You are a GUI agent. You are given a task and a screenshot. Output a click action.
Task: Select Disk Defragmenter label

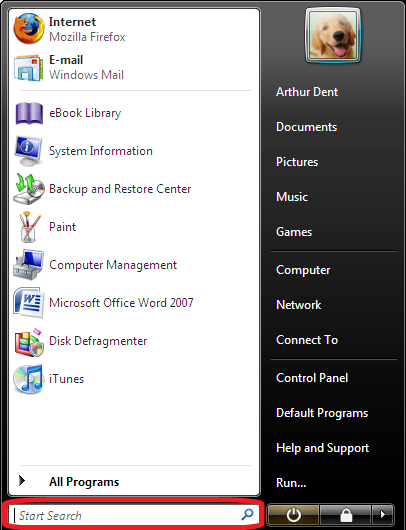tap(98, 341)
